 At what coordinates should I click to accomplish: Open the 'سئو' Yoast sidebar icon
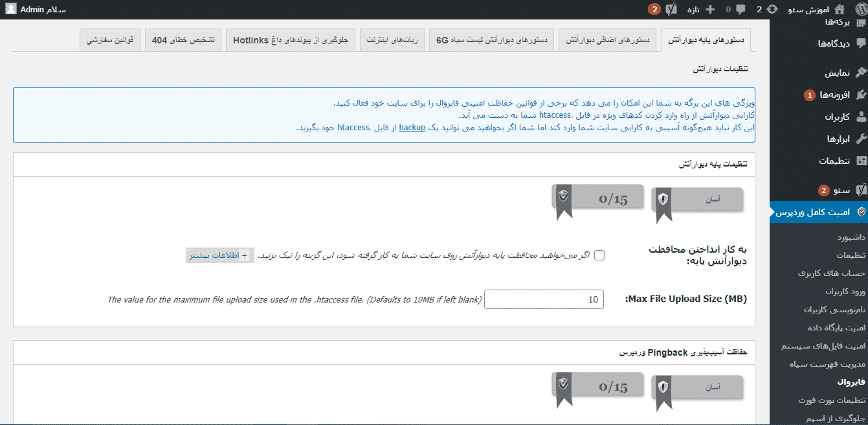point(861,190)
